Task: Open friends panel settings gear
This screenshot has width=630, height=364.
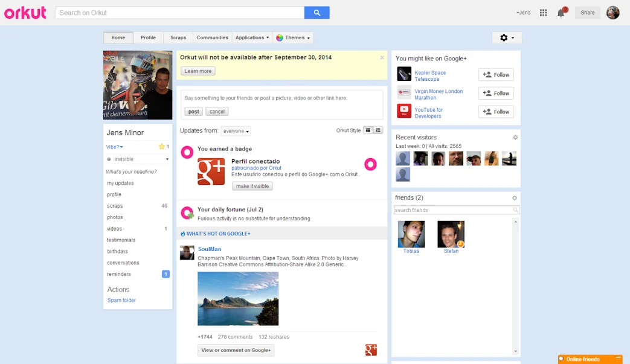Action: pyautogui.click(x=514, y=198)
